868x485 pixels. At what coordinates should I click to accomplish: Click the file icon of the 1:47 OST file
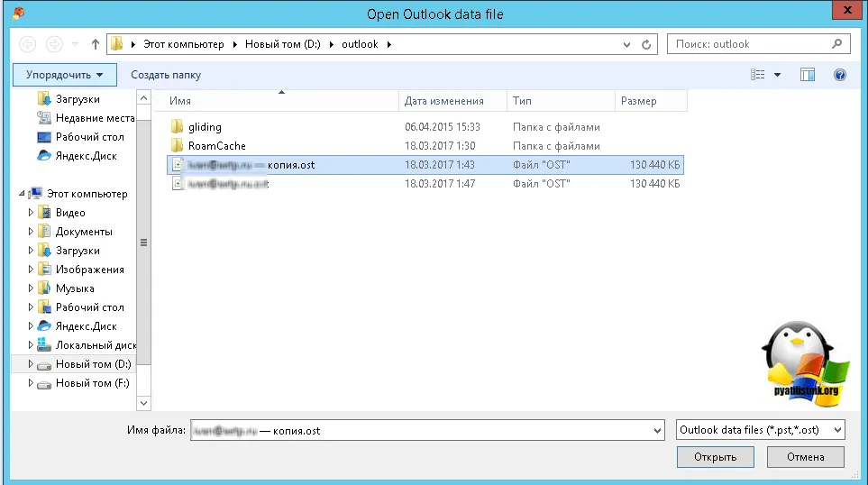point(178,183)
